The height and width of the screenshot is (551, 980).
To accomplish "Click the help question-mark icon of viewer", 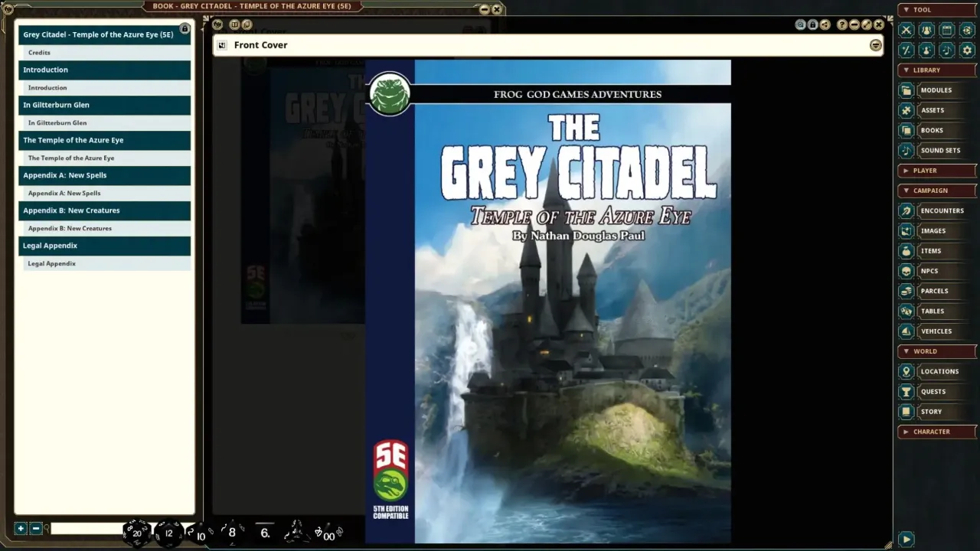I will (x=842, y=24).
